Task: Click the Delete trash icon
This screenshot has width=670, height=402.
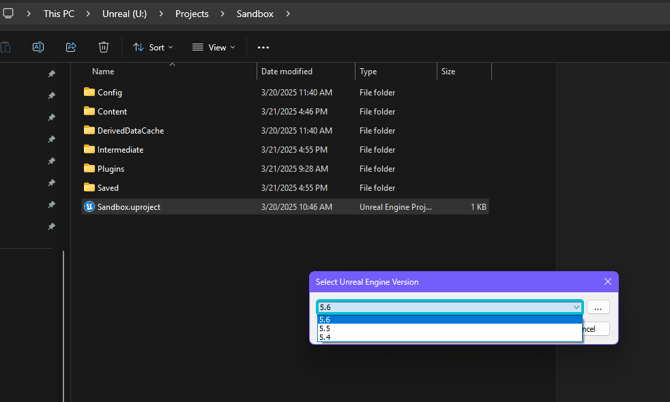Action: (103, 47)
